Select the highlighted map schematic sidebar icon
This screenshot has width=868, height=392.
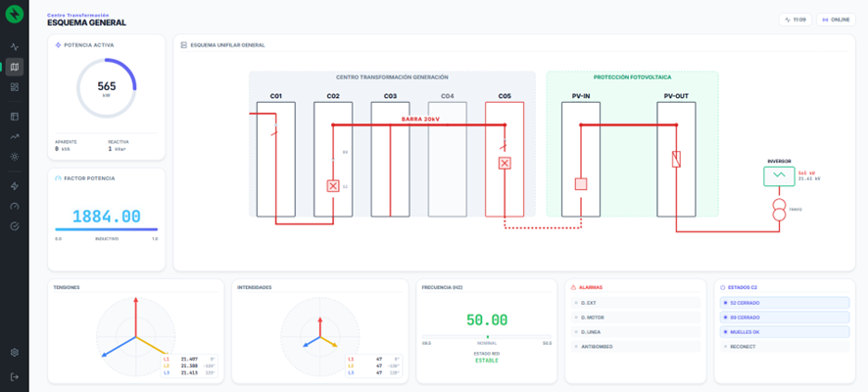pyautogui.click(x=15, y=68)
